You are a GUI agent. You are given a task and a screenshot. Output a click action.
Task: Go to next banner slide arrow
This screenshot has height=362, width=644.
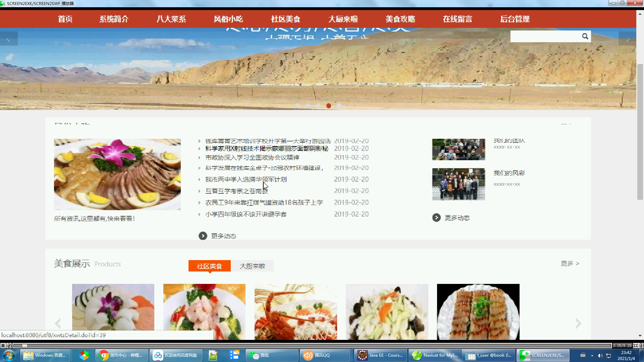[627, 39]
